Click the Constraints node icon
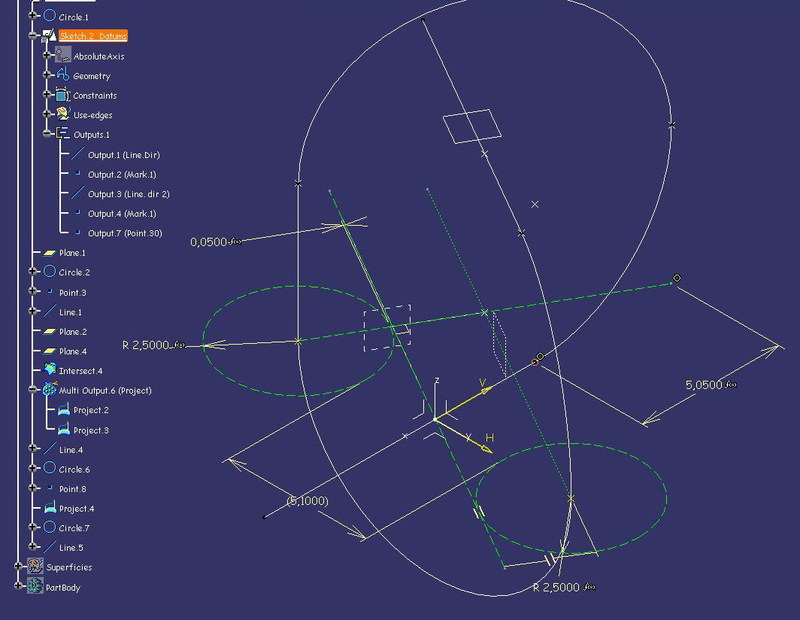This screenshot has width=800, height=620. click(63, 96)
